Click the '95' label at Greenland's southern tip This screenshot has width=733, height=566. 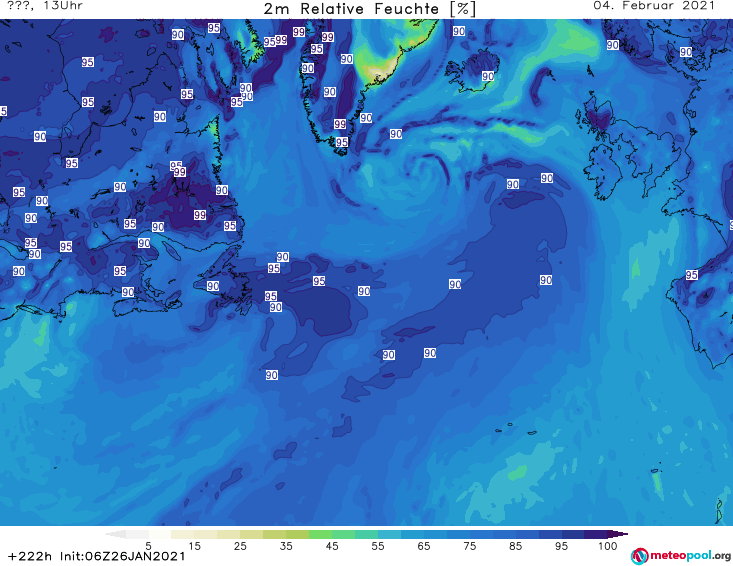[x=342, y=142]
